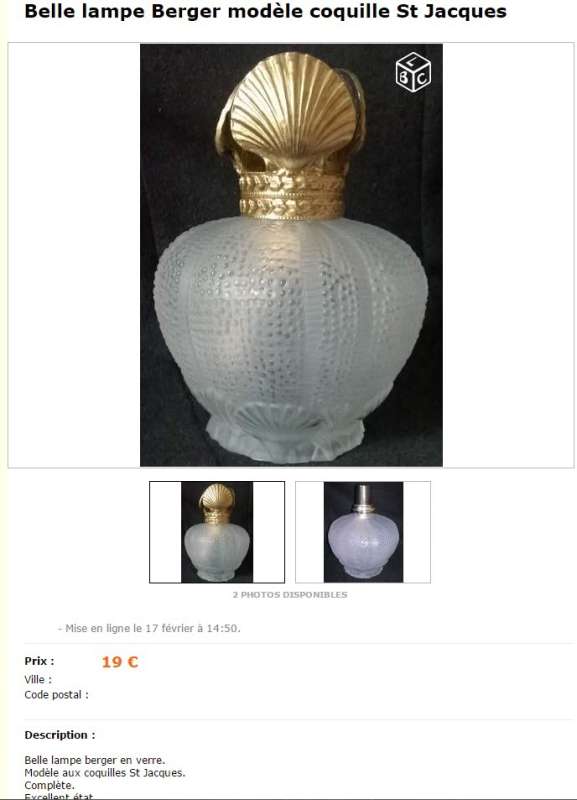Open the main lamp photo
The image size is (577, 800).
click(x=291, y=255)
